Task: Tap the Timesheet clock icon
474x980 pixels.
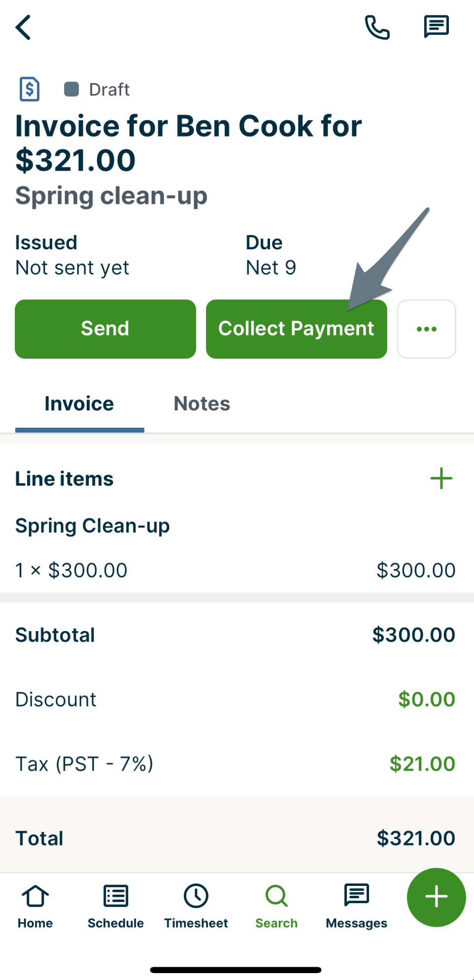Action: coord(196,906)
